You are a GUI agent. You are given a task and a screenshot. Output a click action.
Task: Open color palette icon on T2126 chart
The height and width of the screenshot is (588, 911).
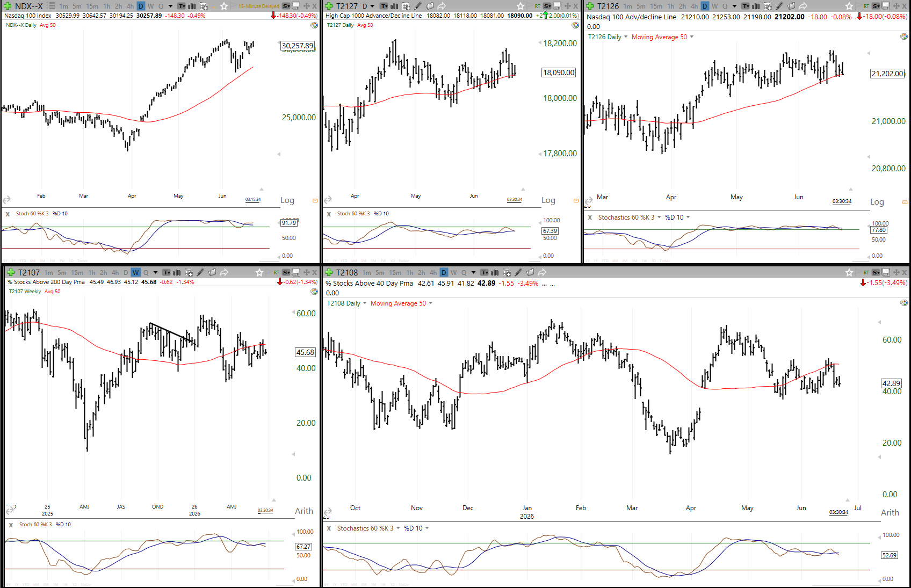(904, 37)
